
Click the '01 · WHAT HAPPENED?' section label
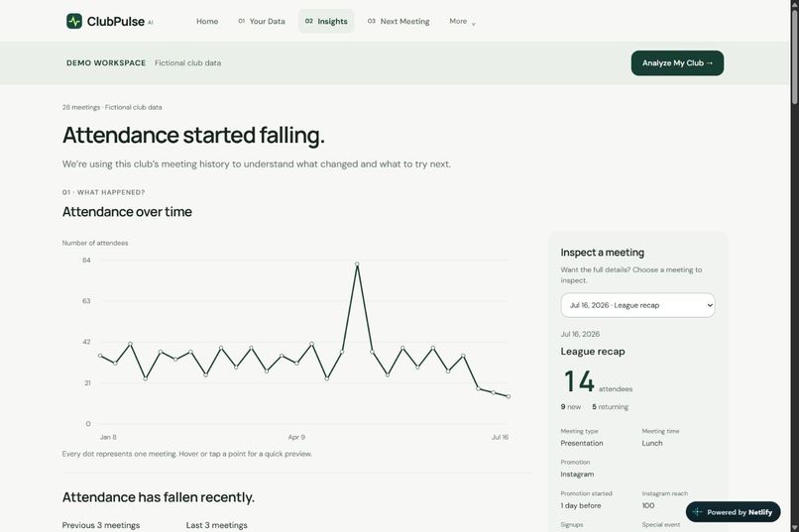[x=103, y=192]
